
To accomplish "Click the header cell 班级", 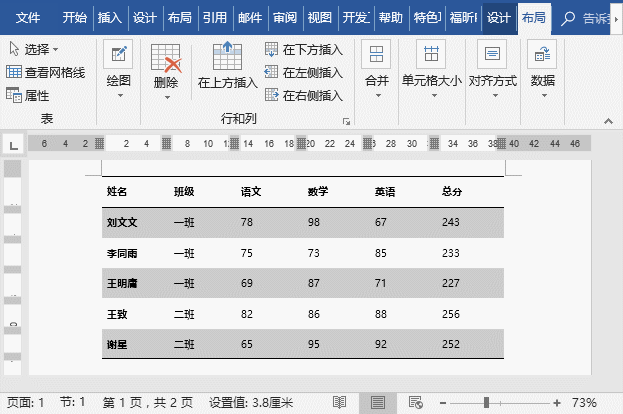I will (x=184, y=192).
